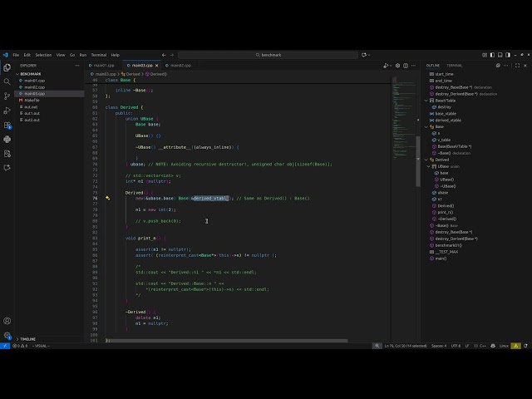Viewport: 532px width, 399px height.
Task: Open the Terminal menu
Action: [99, 55]
